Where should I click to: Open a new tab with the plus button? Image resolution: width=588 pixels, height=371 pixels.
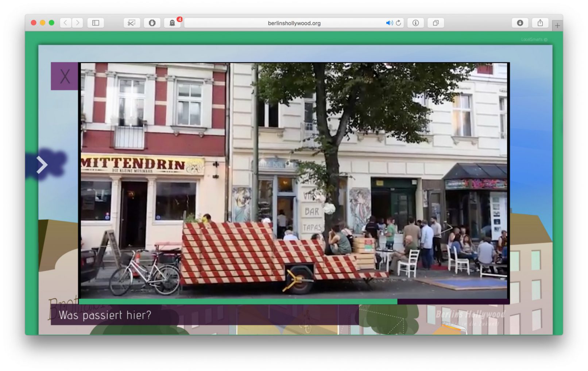(557, 26)
